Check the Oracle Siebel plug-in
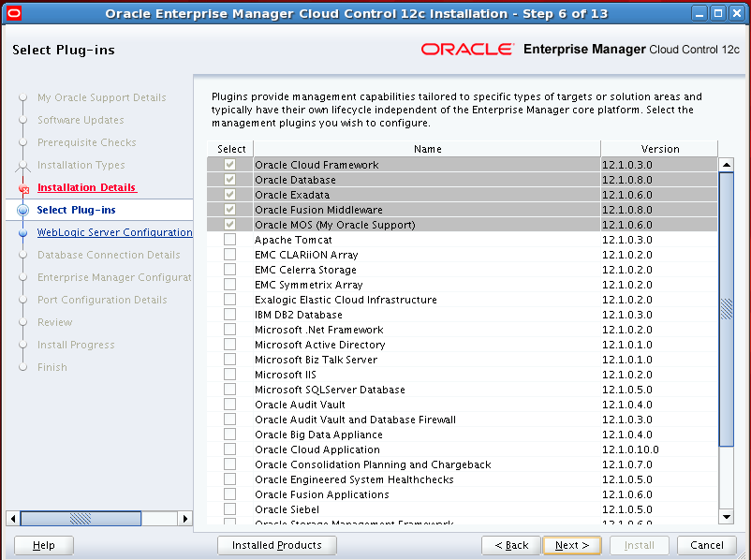Image resolution: width=751 pixels, height=560 pixels. coord(230,508)
